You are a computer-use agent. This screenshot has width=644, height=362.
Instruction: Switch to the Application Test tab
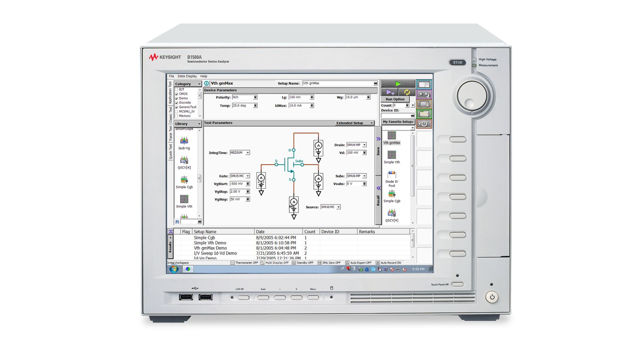click(x=170, y=93)
